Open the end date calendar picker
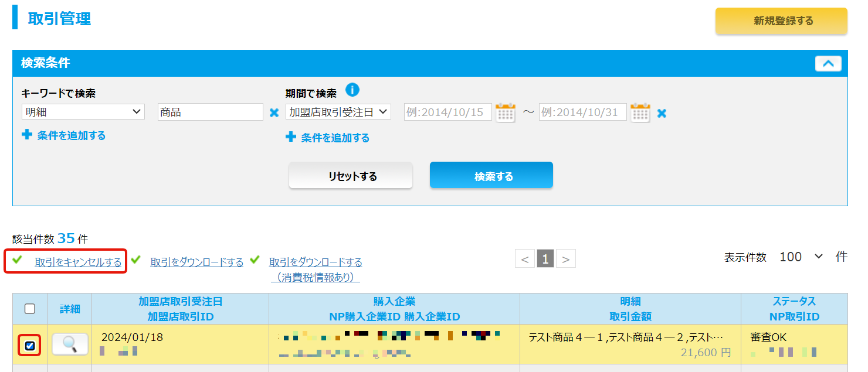Image resolution: width=868 pixels, height=372 pixels. click(x=640, y=112)
